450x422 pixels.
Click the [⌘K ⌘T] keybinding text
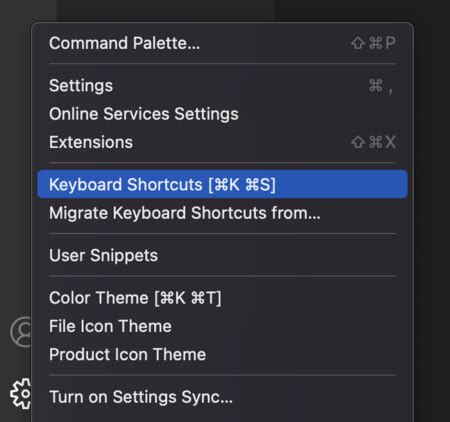188,298
